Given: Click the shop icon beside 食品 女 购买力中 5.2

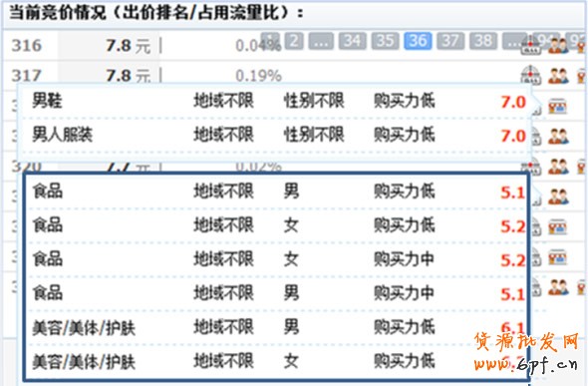Looking at the screenshot, I should click(x=558, y=257).
